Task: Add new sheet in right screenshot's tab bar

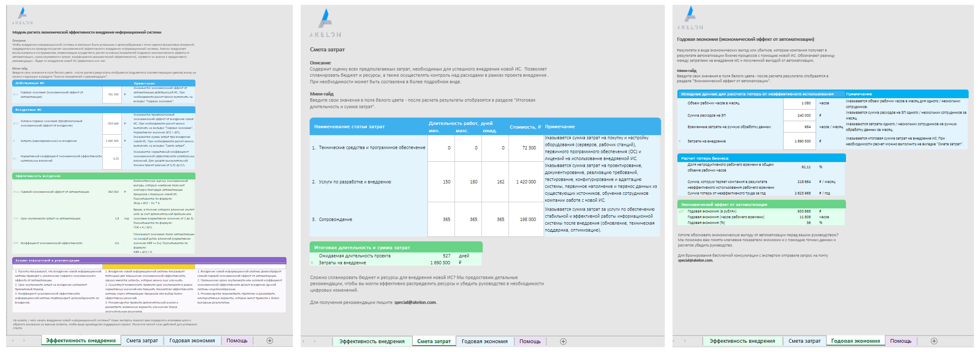Action: [x=934, y=341]
